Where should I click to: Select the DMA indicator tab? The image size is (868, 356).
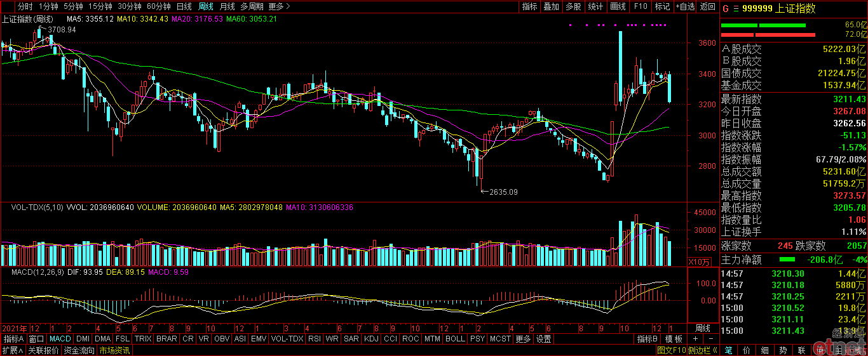coord(103,339)
